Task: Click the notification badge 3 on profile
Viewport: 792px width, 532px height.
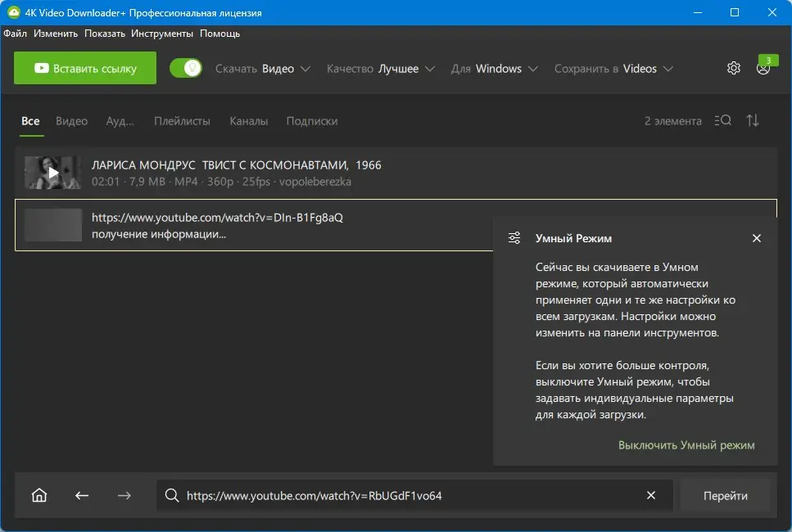Action: (768, 60)
